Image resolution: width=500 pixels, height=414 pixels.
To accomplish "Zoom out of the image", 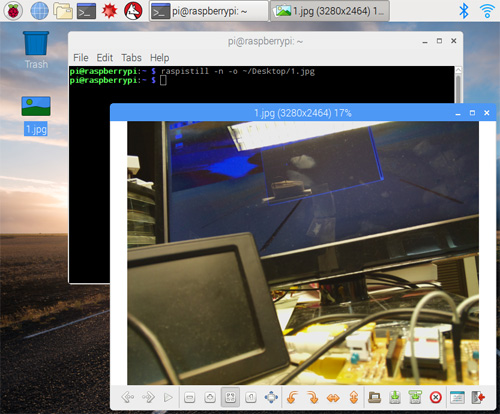I will pyautogui.click(x=189, y=397).
